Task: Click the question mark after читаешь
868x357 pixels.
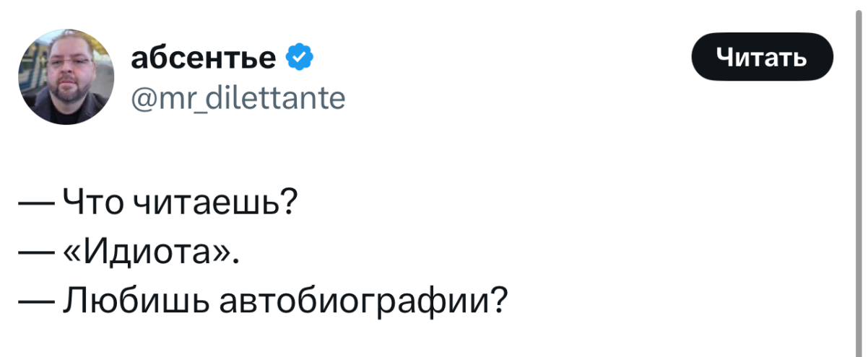Action: pos(288,203)
